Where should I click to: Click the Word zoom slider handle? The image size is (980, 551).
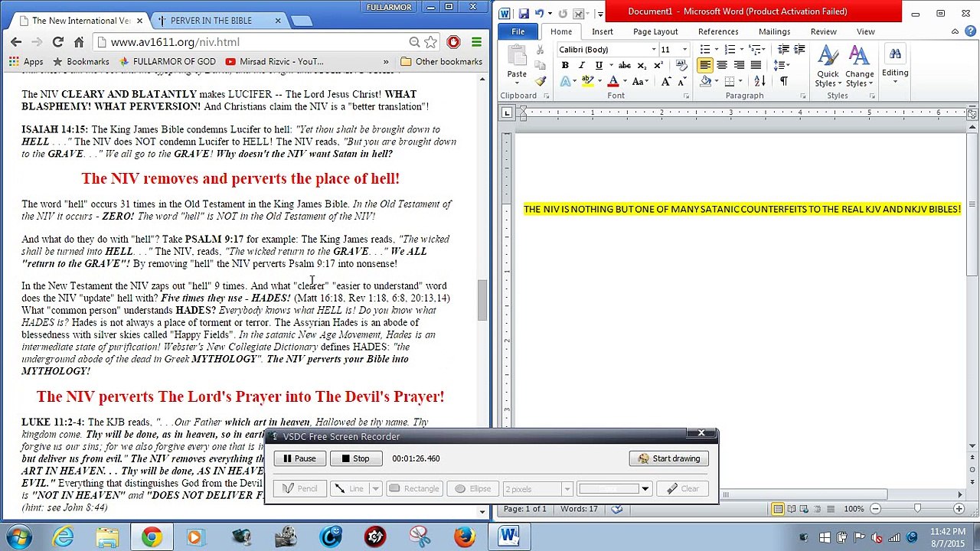click(917, 509)
